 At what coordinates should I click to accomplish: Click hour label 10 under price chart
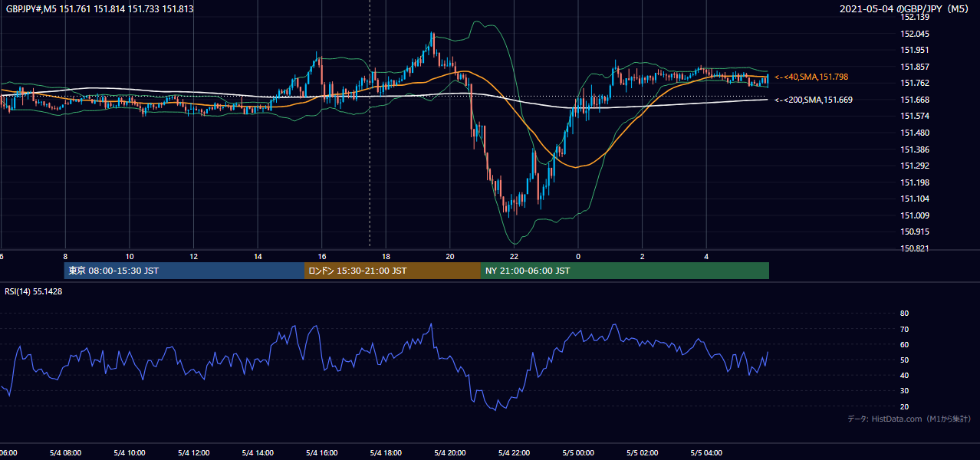coord(130,256)
